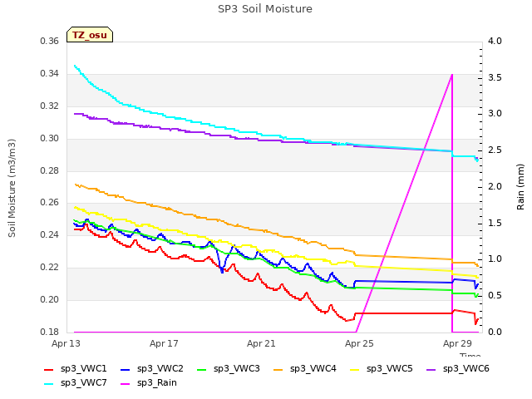Viewport: 532px width, 399px height.
Task: Click the Apr 25 x-axis label
Action: pos(359,343)
